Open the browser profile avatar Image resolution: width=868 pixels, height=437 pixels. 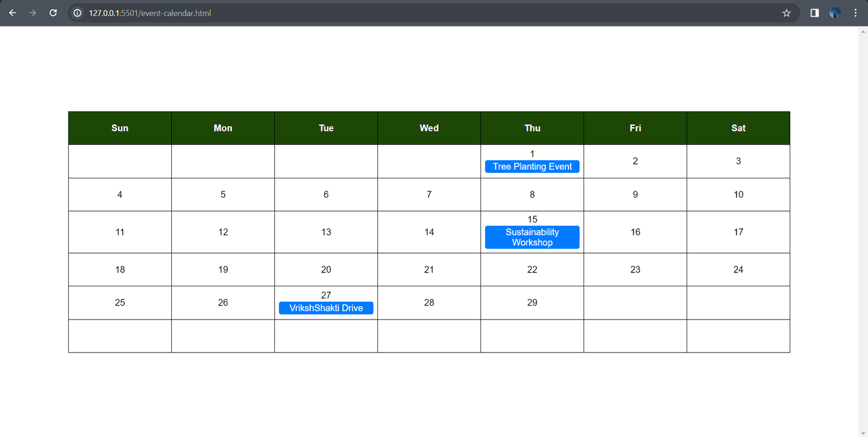(x=835, y=13)
